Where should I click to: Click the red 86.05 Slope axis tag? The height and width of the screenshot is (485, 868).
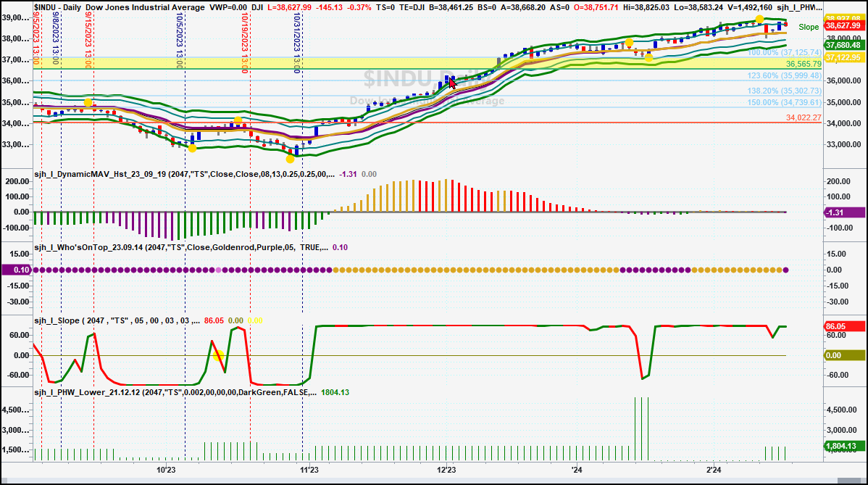[x=844, y=327]
